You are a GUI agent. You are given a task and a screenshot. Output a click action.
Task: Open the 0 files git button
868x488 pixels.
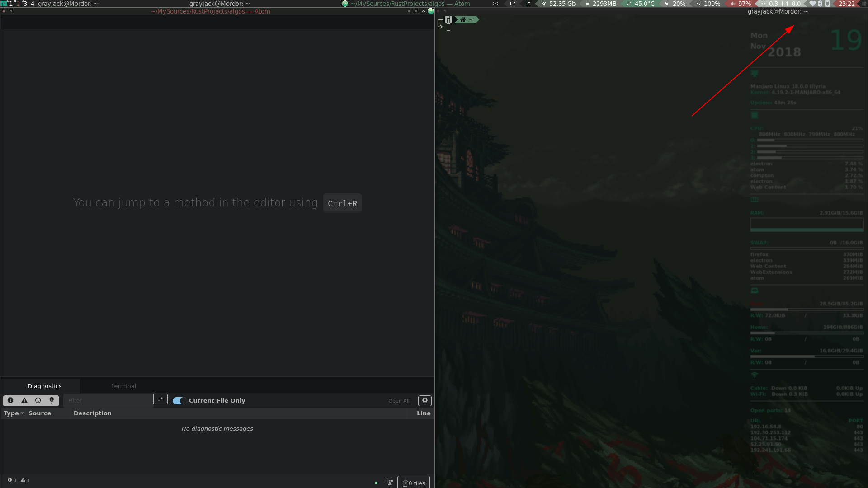click(x=414, y=483)
